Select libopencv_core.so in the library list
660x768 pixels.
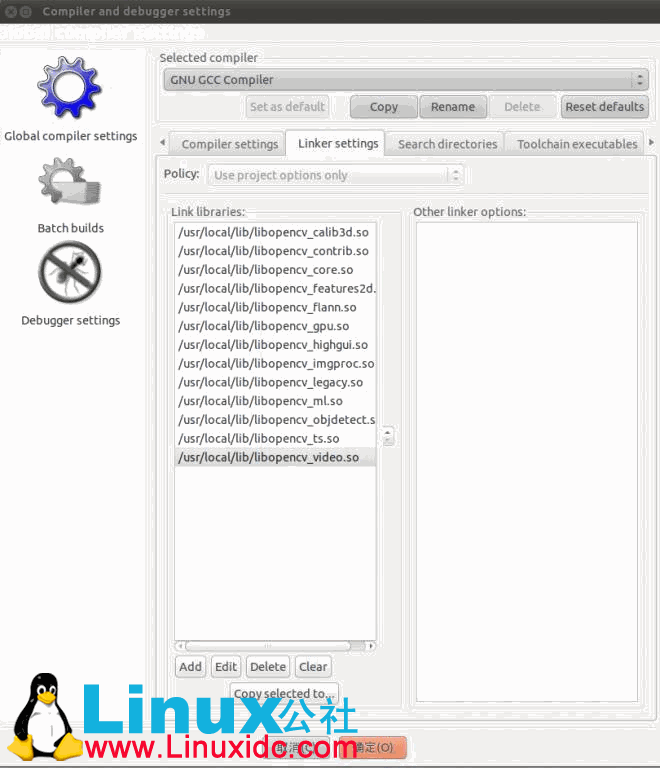point(265,270)
